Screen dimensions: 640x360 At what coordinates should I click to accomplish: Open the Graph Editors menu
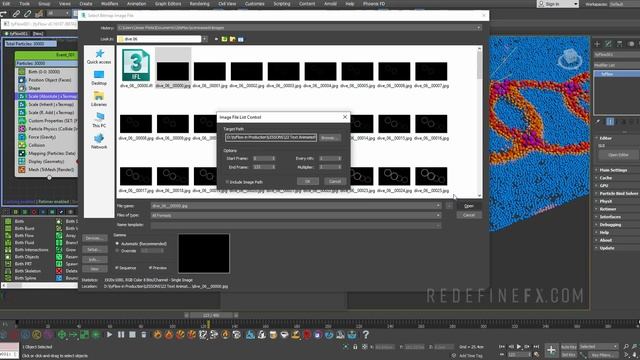(168, 4)
